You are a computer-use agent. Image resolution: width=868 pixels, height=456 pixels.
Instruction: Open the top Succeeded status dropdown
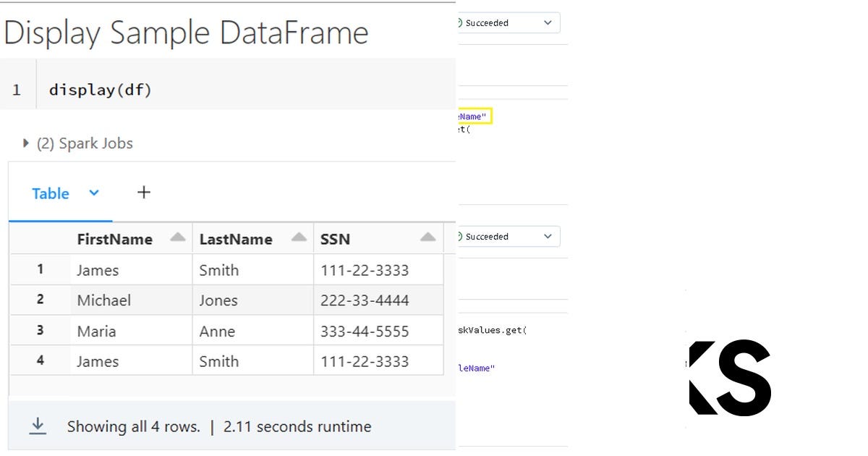pyautogui.click(x=549, y=22)
